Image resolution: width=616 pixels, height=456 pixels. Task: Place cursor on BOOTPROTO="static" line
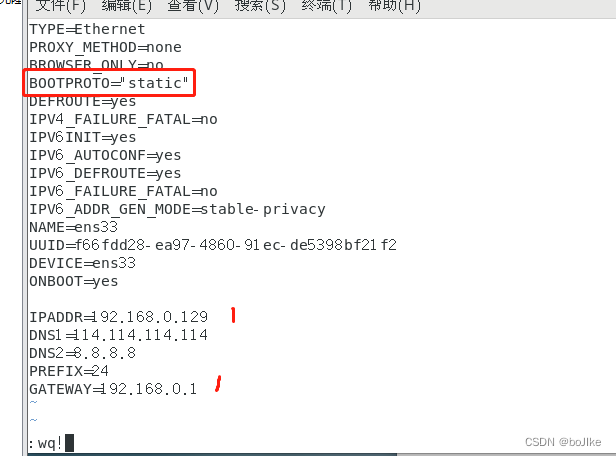pos(109,83)
